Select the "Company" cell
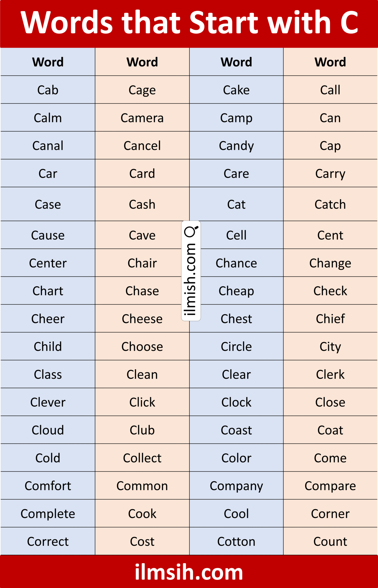 (x=236, y=486)
